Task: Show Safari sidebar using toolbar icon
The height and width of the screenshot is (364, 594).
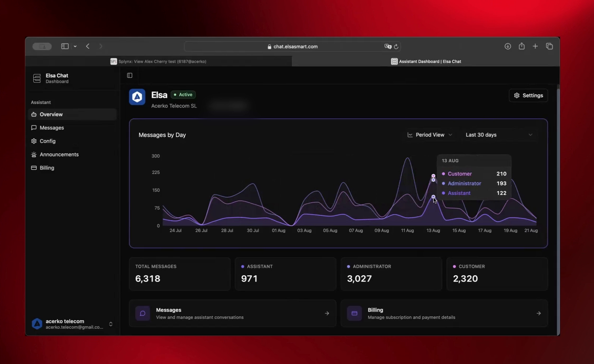Action: tap(65, 46)
